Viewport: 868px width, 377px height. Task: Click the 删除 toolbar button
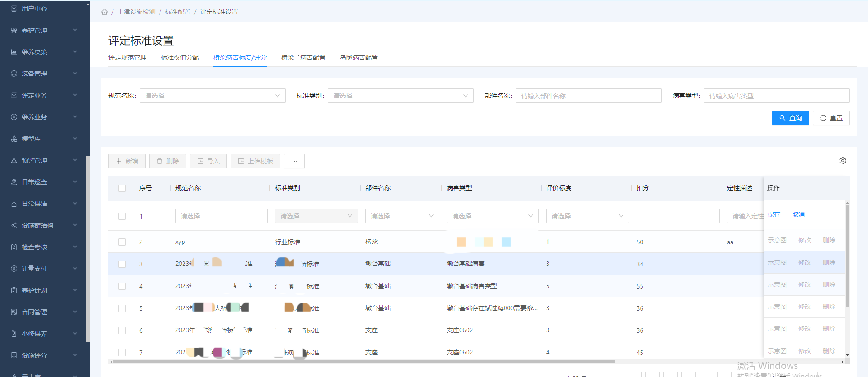pyautogui.click(x=168, y=161)
